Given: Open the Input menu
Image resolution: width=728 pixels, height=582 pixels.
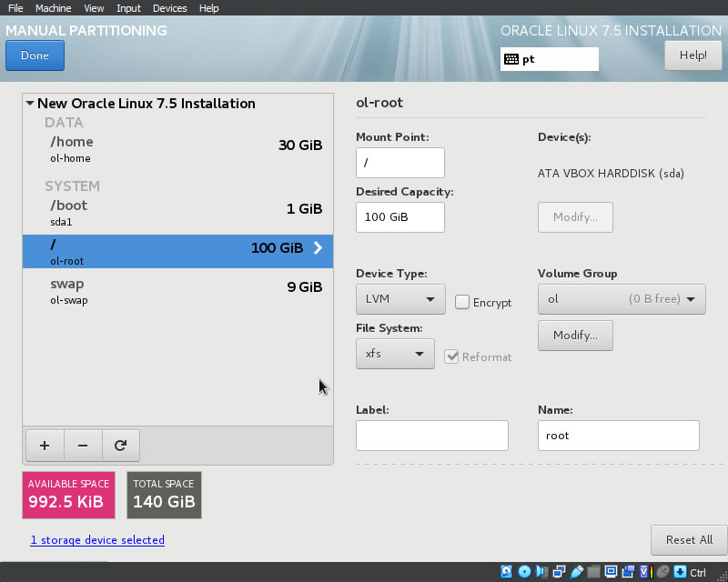Looking at the screenshot, I should point(128,8).
